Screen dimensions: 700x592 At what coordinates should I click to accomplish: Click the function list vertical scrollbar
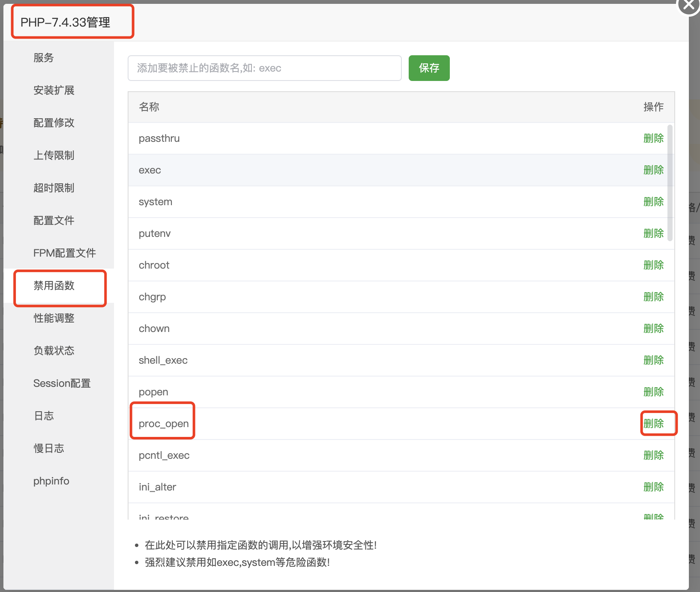[x=670, y=183]
